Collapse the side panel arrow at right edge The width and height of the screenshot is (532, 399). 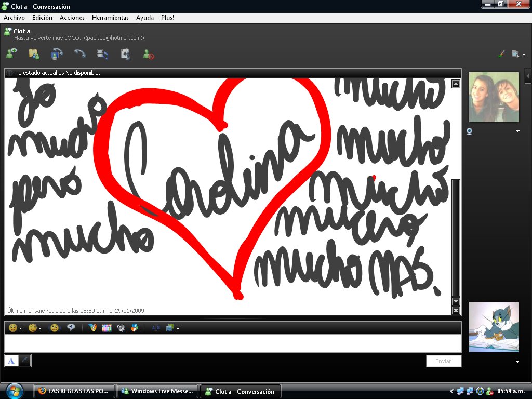[x=528, y=76]
